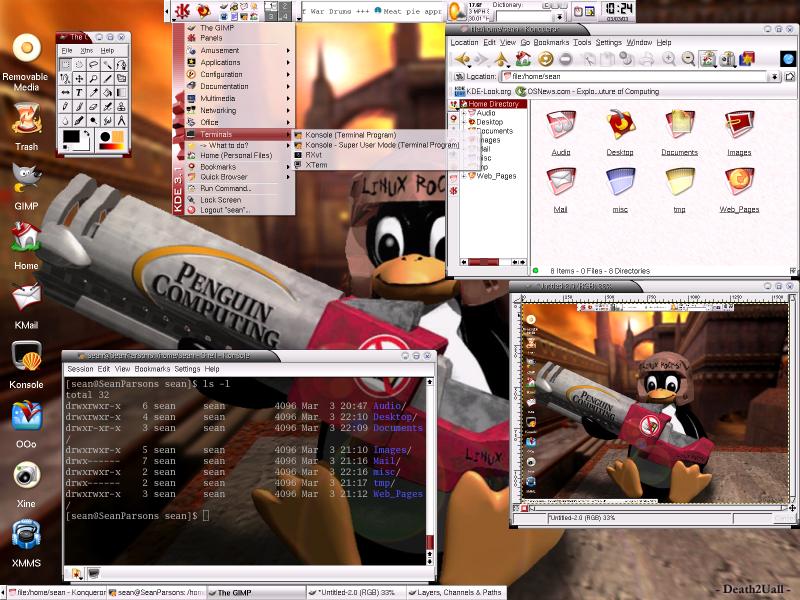Click the Untitled-2.0 GIMP image canvas thumbnail
Viewport: 800px width, 600px height.
655,403
